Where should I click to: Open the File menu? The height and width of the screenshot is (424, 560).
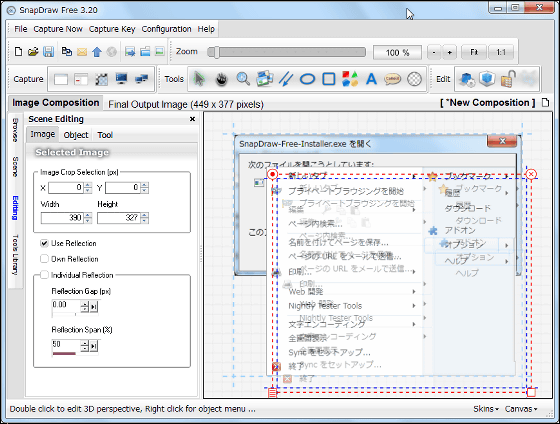pyautogui.click(x=21, y=29)
